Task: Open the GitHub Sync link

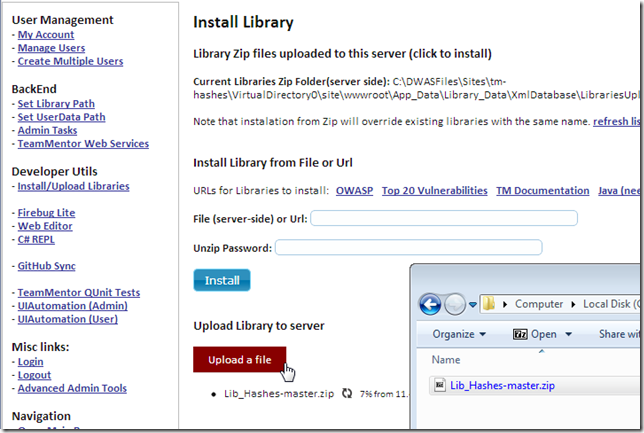Action: (x=46, y=266)
